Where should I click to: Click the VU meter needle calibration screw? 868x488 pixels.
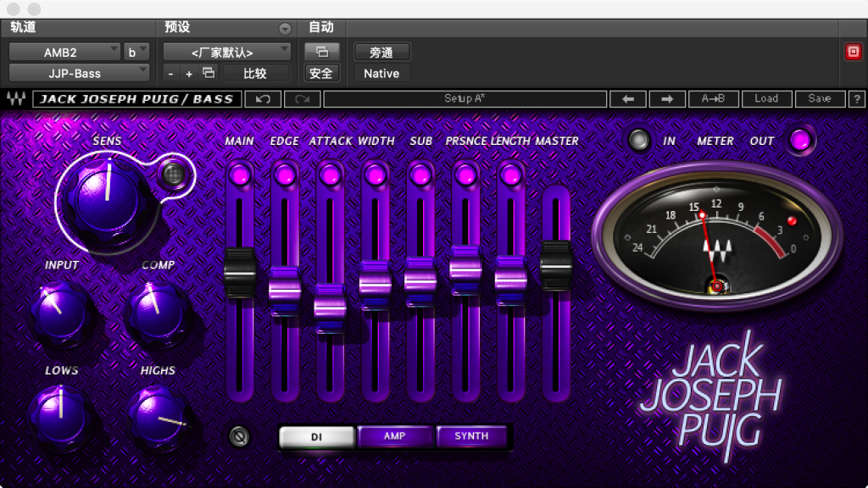tap(717, 286)
